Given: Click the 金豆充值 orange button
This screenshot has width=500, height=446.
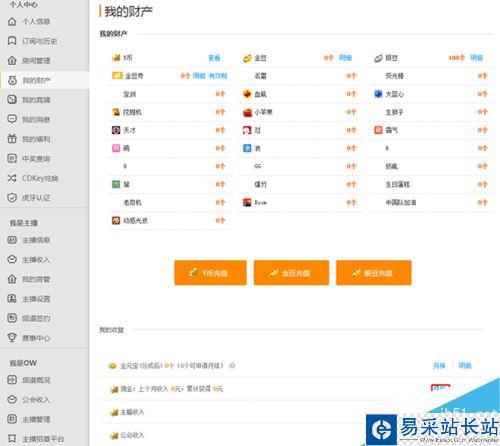Looking at the screenshot, I should (291, 273).
